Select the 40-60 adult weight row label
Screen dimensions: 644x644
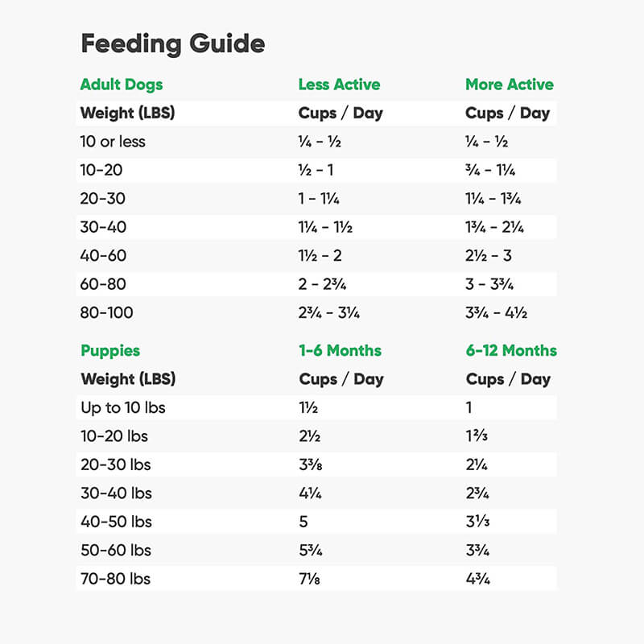103,256
